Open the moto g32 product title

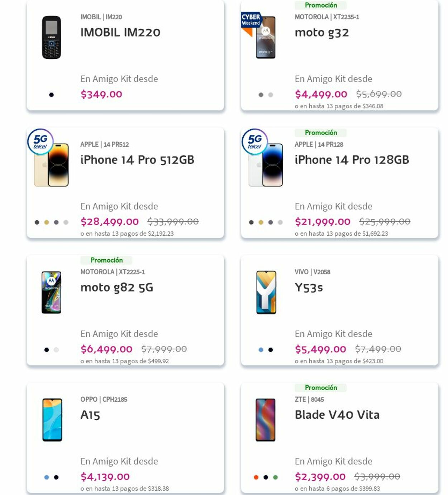point(321,33)
